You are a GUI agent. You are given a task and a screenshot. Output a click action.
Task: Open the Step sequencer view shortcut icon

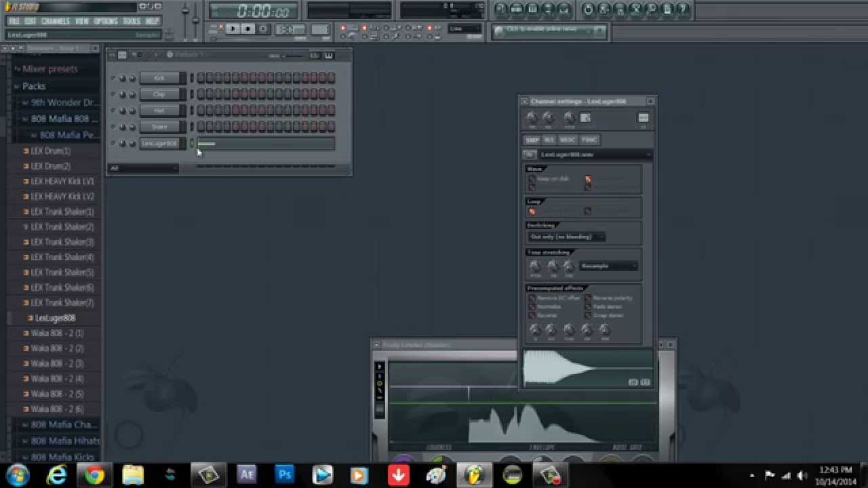click(517, 9)
